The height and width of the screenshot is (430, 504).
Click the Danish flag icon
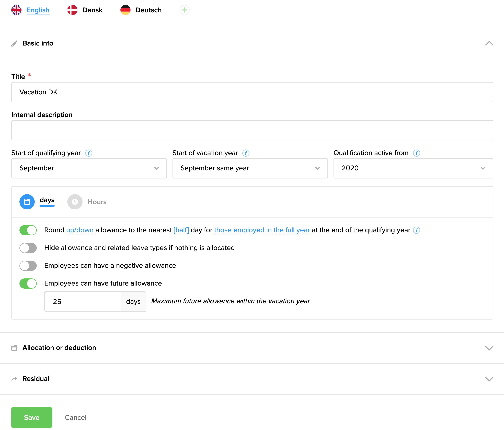coord(72,10)
